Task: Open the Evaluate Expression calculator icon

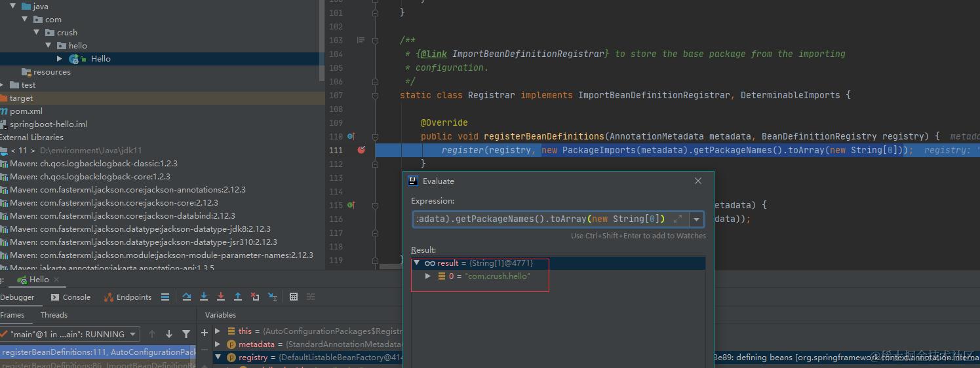Action: (x=294, y=297)
